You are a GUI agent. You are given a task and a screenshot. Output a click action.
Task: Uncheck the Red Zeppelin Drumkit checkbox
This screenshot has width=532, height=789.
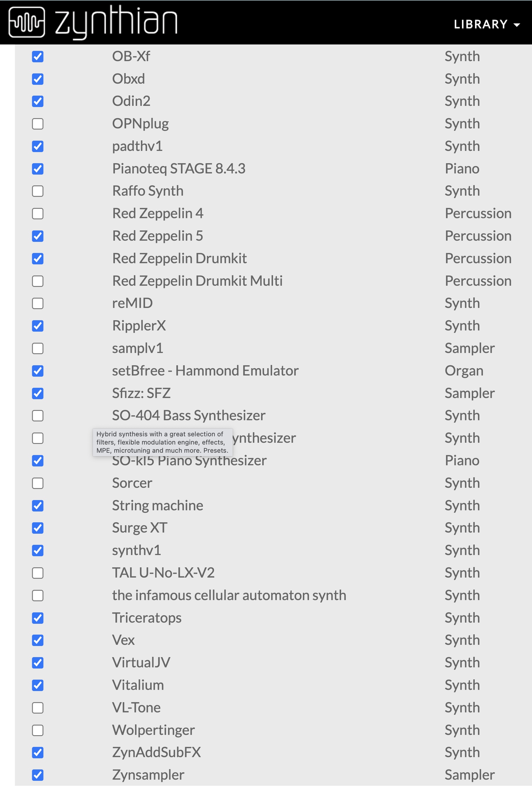click(38, 259)
